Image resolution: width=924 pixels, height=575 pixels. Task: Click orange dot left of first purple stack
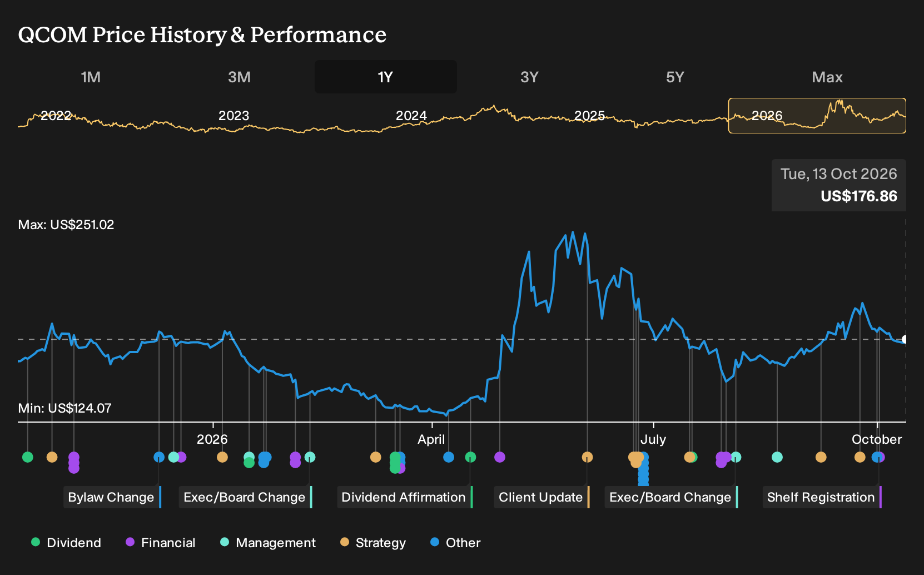tap(52, 457)
